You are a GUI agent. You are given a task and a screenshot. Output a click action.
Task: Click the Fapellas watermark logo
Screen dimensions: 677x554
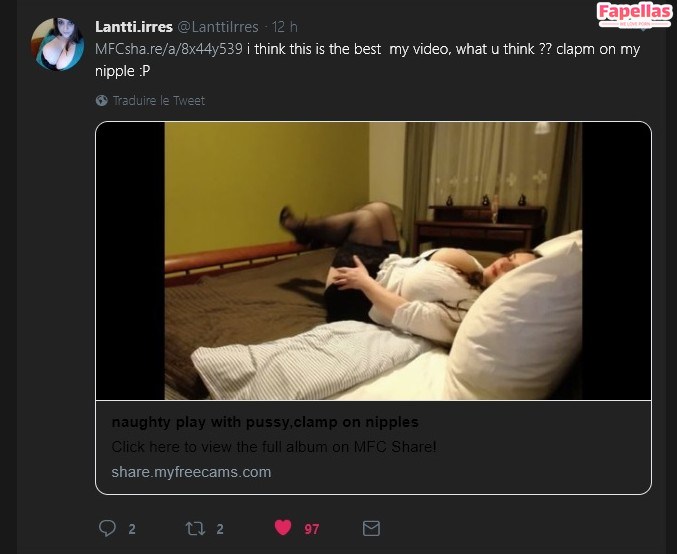(634, 14)
